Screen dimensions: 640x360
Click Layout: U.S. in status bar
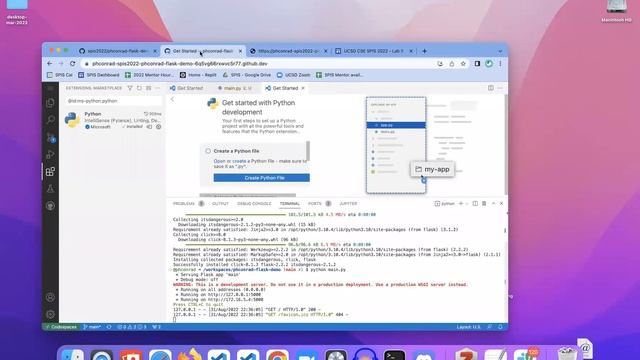click(468, 327)
